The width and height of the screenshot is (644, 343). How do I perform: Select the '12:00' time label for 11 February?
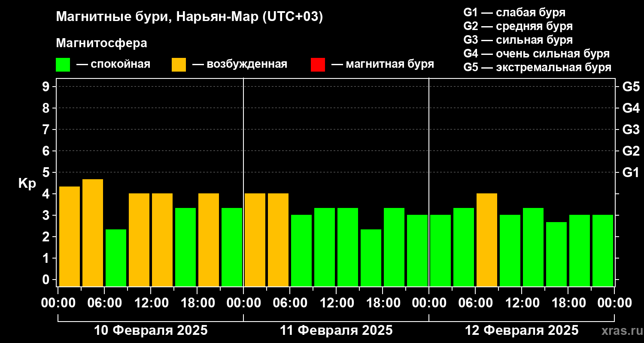click(x=336, y=303)
